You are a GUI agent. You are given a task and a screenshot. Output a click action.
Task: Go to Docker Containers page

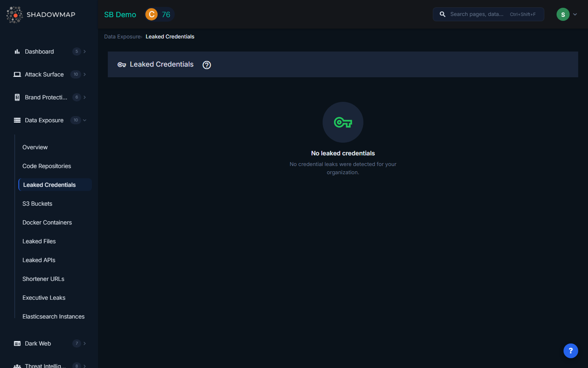coord(47,222)
